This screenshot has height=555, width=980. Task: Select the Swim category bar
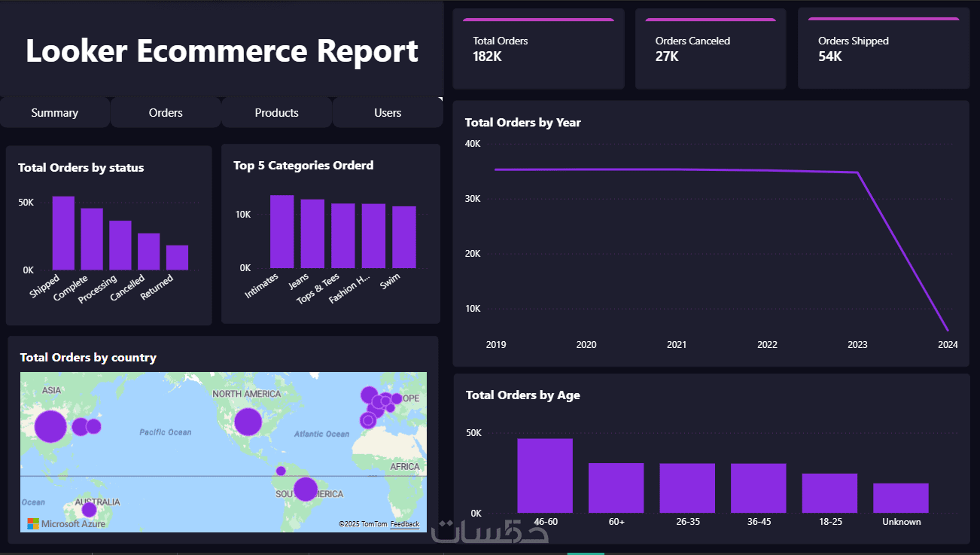404,237
